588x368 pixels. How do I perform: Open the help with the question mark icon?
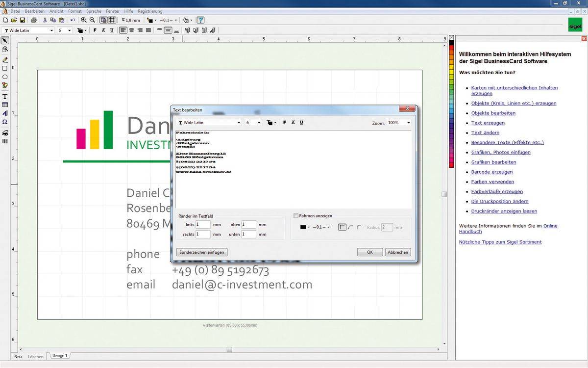199,20
